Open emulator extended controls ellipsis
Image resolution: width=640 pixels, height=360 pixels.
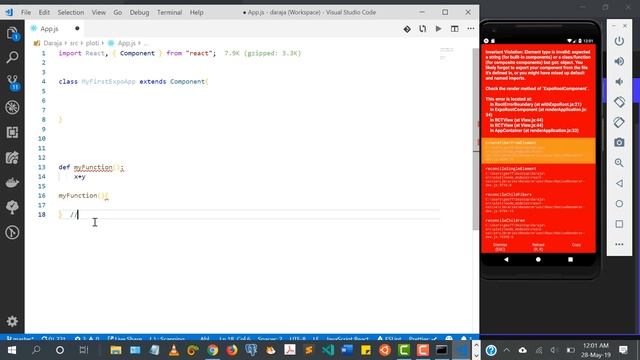coord(619,244)
